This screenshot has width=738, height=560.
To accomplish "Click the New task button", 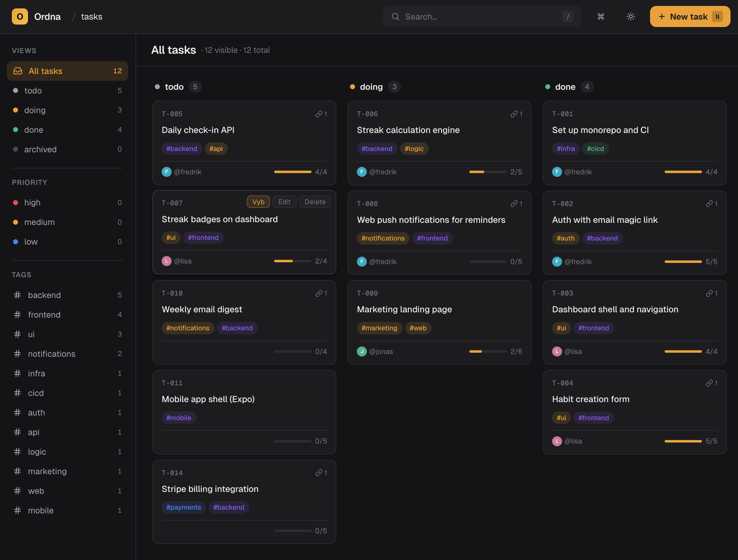I will 690,16.
